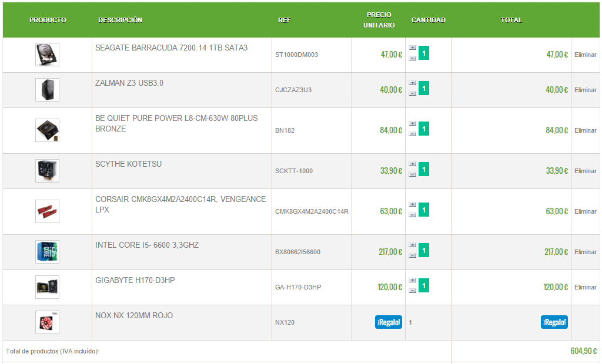This screenshot has height=364, width=602.
Task: Click ¡Regalo! badge in total column
Action: pyautogui.click(x=554, y=322)
